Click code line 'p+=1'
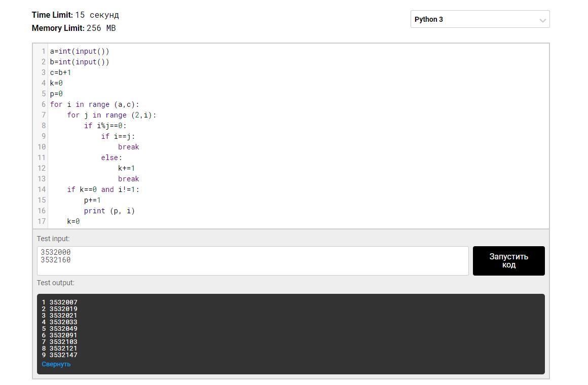 pos(92,200)
